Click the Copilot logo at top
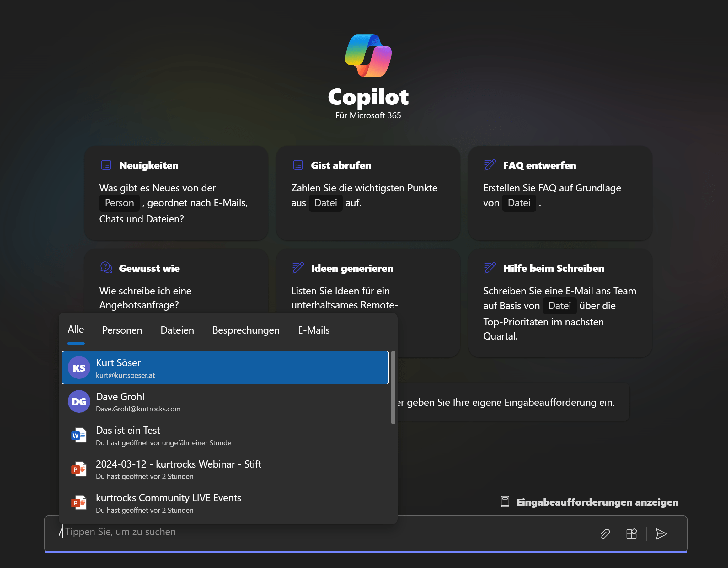This screenshot has width=728, height=568. pyautogui.click(x=368, y=55)
